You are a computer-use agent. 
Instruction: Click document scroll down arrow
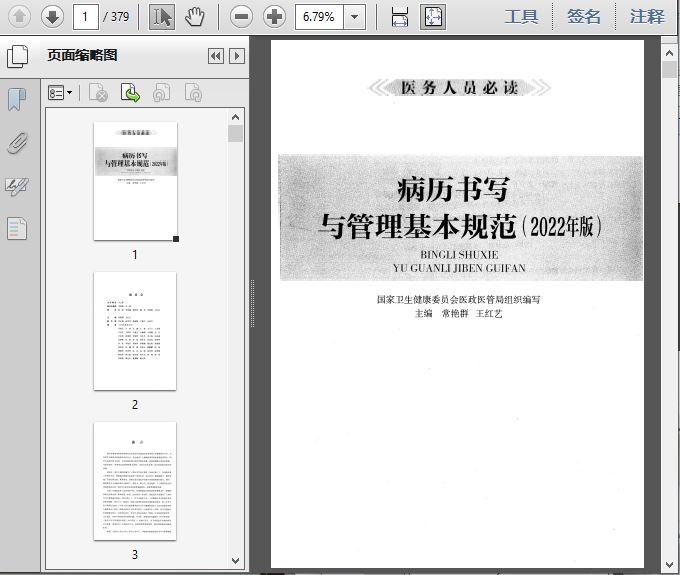coord(670,565)
